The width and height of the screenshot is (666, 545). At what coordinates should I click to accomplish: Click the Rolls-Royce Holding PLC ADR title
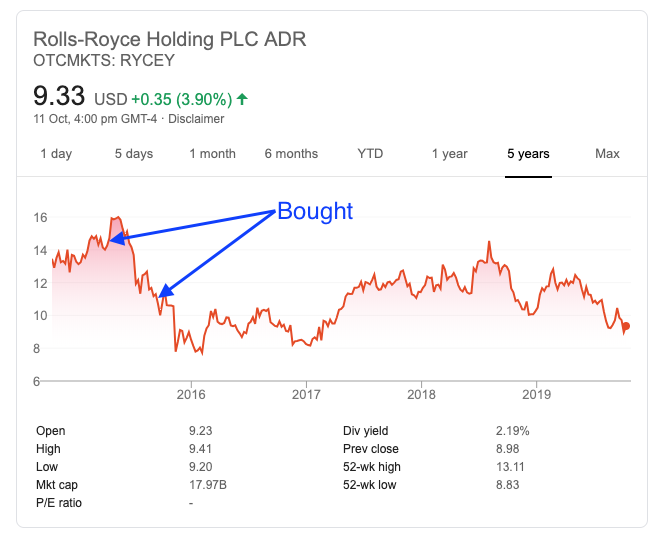coord(169,39)
